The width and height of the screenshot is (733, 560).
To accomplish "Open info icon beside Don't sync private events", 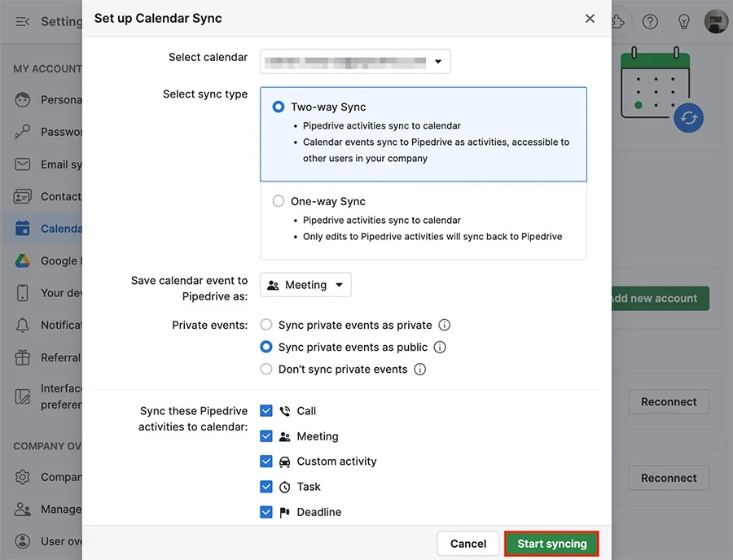I will point(420,370).
